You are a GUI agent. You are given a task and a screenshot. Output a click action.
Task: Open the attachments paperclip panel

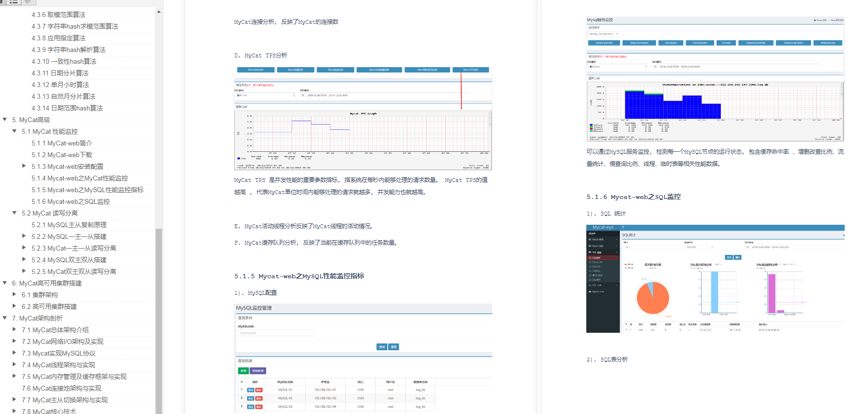pyautogui.click(x=29, y=2)
